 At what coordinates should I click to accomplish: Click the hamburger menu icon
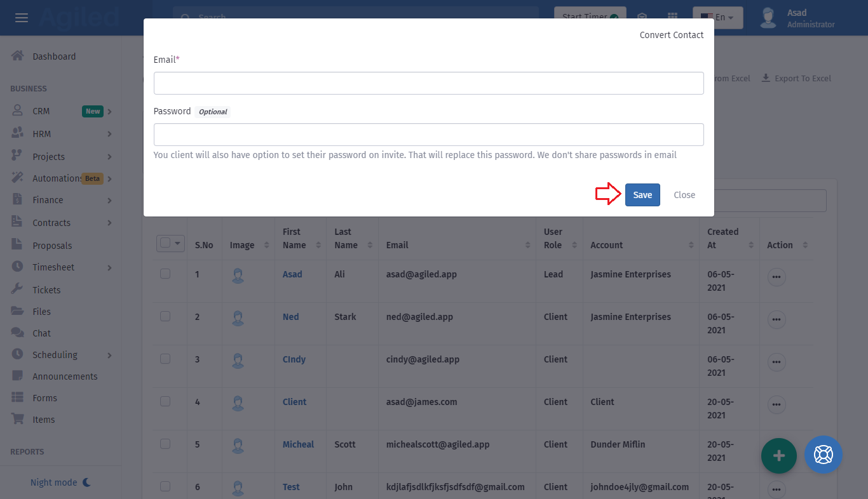[22, 18]
